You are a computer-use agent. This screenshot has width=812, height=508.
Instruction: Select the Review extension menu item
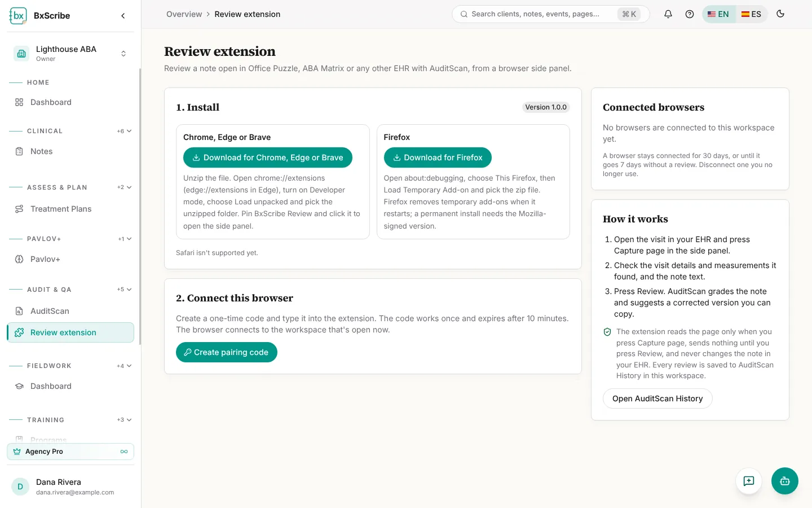point(70,332)
